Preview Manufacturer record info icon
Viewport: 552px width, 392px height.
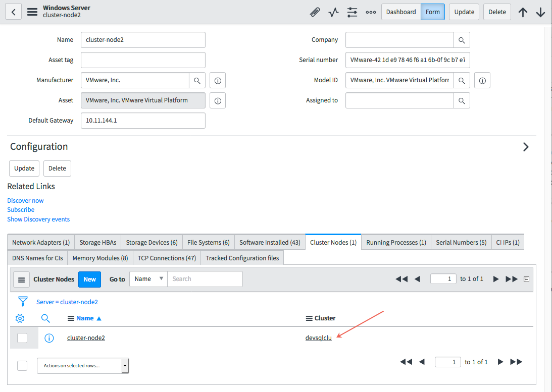218,81
